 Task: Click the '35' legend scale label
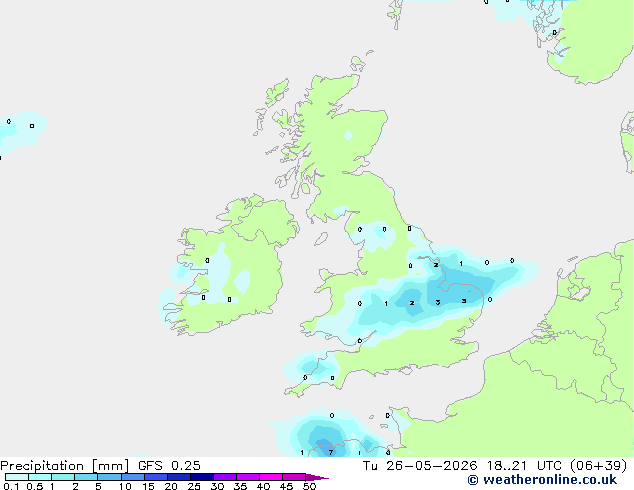(x=240, y=486)
